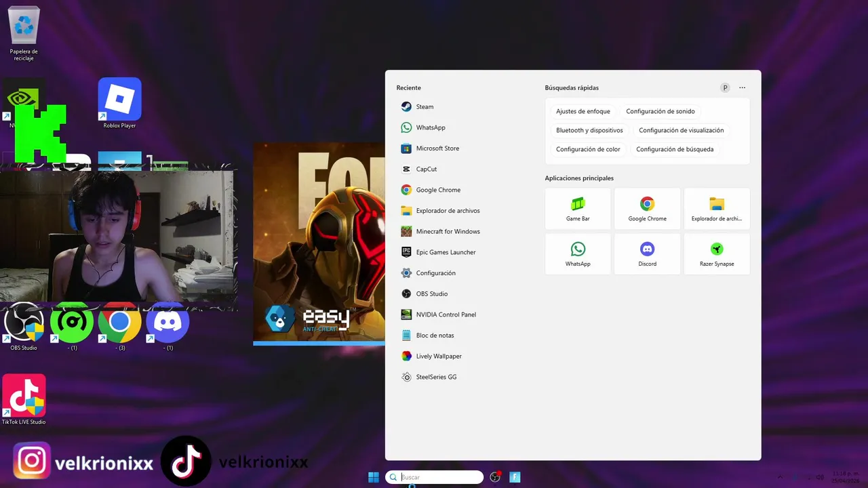Open Steam from the Reciente list

[x=465, y=106]
